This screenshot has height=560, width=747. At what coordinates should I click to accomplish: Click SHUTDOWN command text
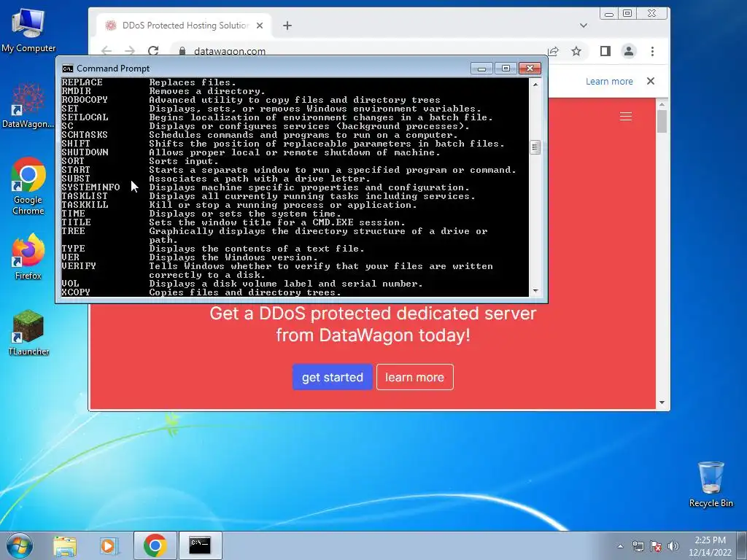[85, 152]
